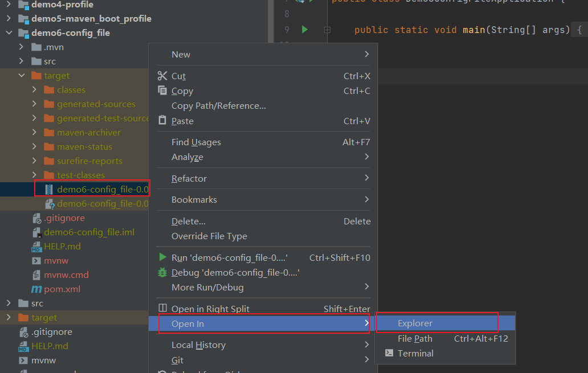Click the green Run triangle in context menu

pos(162,257)
